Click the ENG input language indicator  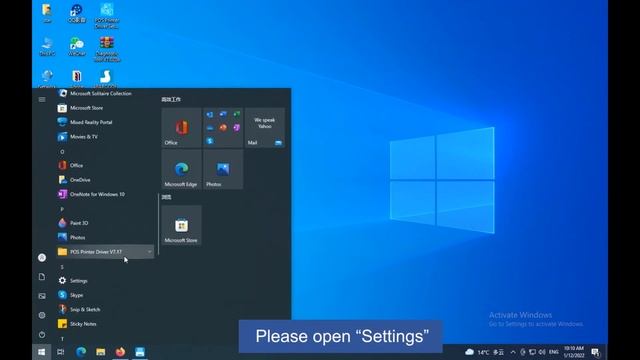click(x=554, y=352)
